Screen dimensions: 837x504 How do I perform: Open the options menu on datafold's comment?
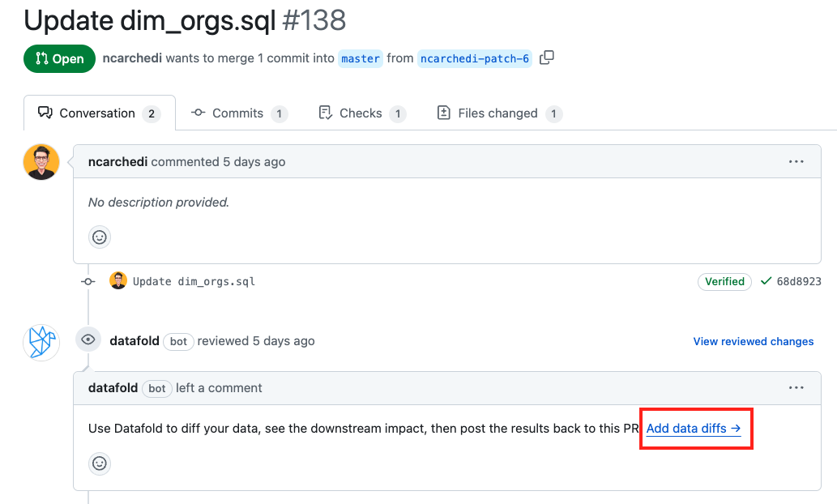(796, 388)
